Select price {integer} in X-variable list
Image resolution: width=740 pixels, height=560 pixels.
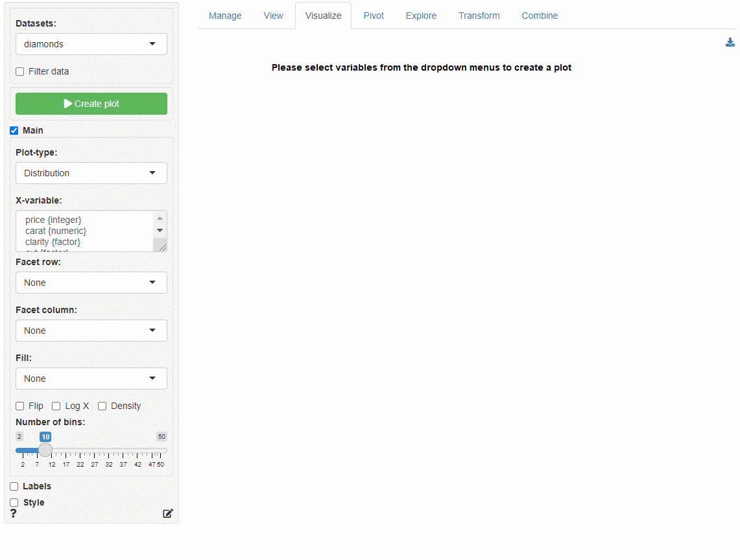(53, 220)
